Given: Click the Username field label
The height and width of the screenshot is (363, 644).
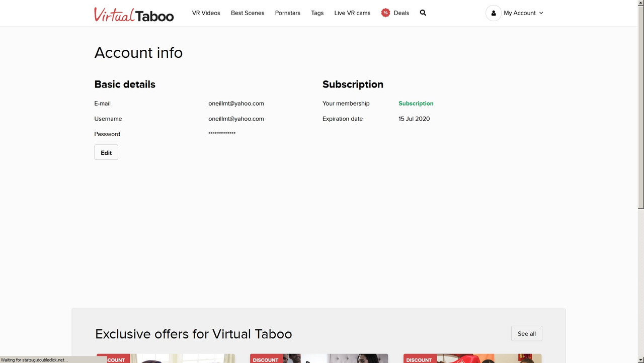Looking at the screenshot, I should pos(108,119).
